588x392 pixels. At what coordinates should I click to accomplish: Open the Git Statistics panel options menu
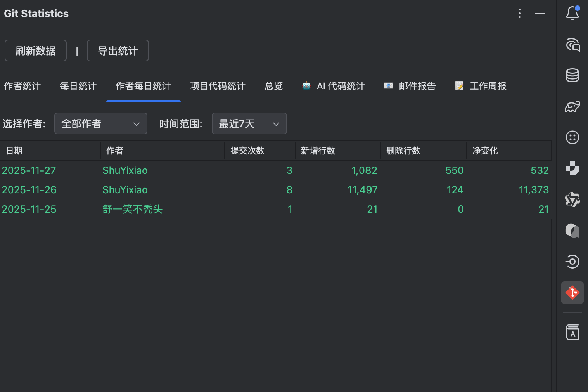[x=520, y=13]
